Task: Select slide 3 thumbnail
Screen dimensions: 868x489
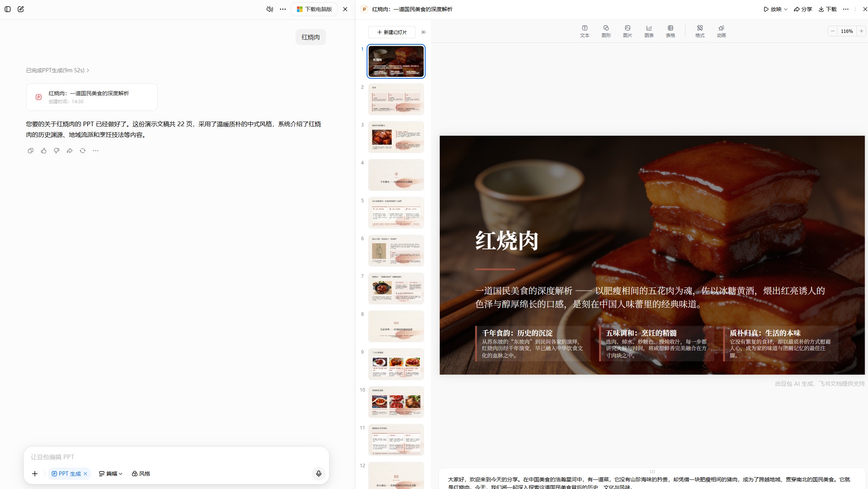Action: click(396, 137)
